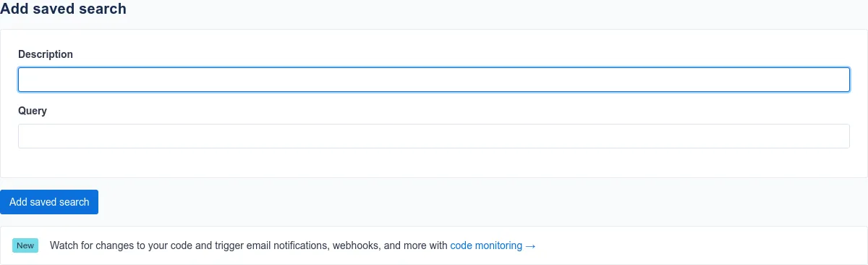Viewport: 868px width, 265px height.
Task: Click inside the Query input box
Action: [x=434, y=136]
